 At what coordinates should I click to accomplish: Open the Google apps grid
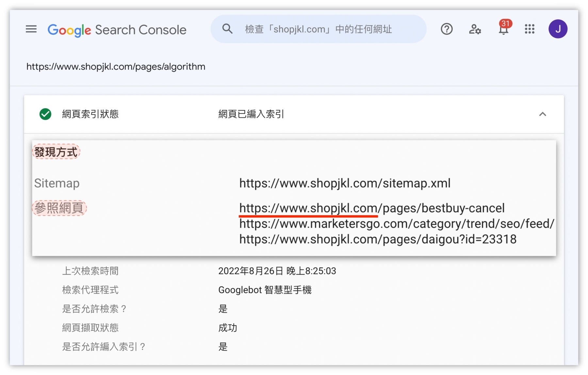(x=530, y=29)
